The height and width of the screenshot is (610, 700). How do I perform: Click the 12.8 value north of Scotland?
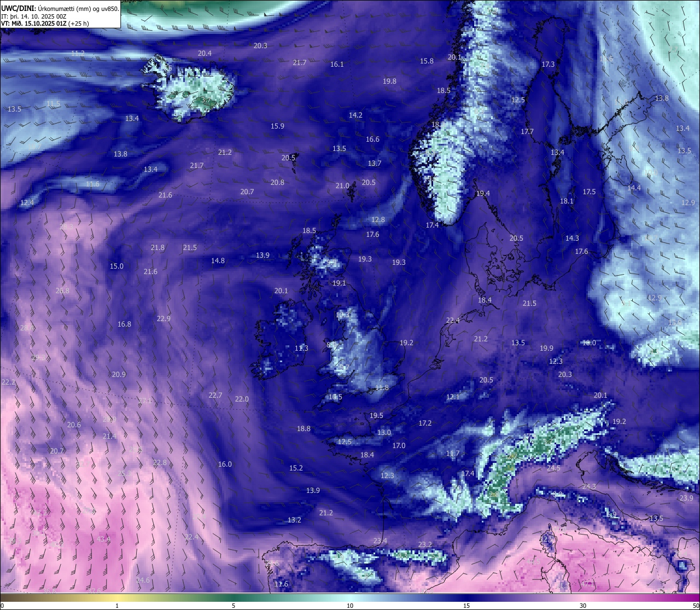tap(378, 220)
